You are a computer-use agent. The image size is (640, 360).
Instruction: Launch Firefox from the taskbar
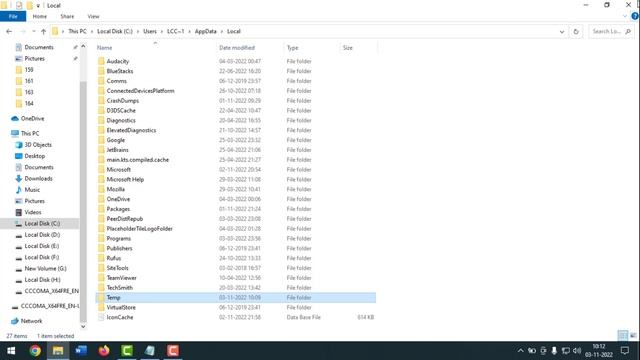104,351
